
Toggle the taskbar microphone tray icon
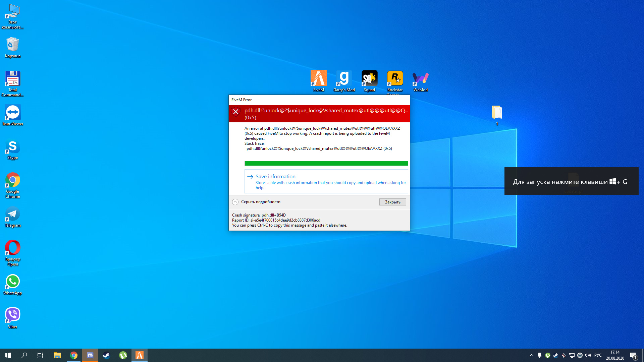pyautogui.click(x=539, y=355)
